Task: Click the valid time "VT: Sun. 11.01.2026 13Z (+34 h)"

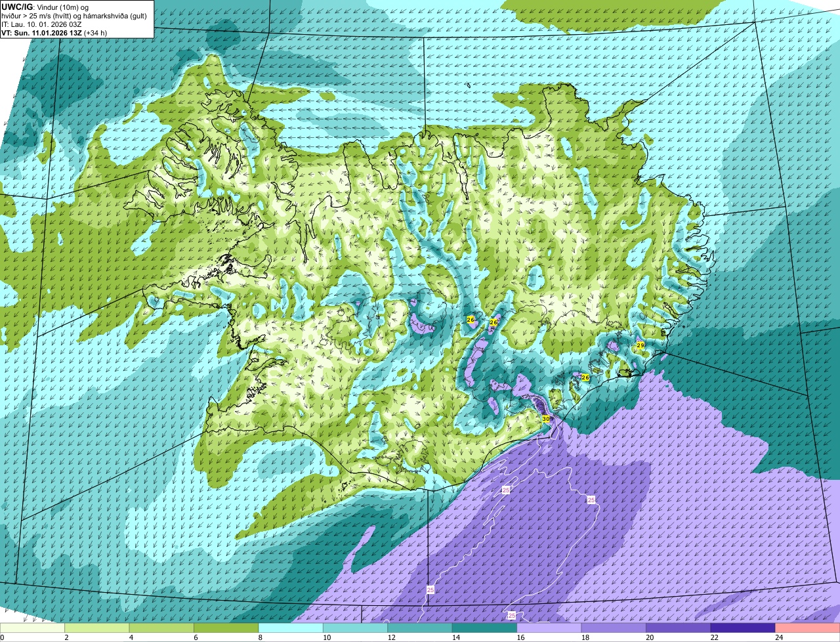Action: [54, 32]
